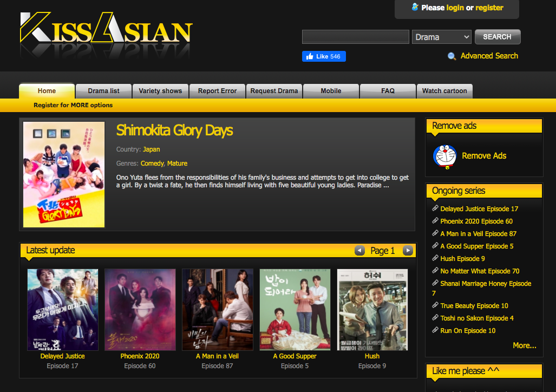Click the register link at top
The image size is (556, 392).
click(489, 8)
